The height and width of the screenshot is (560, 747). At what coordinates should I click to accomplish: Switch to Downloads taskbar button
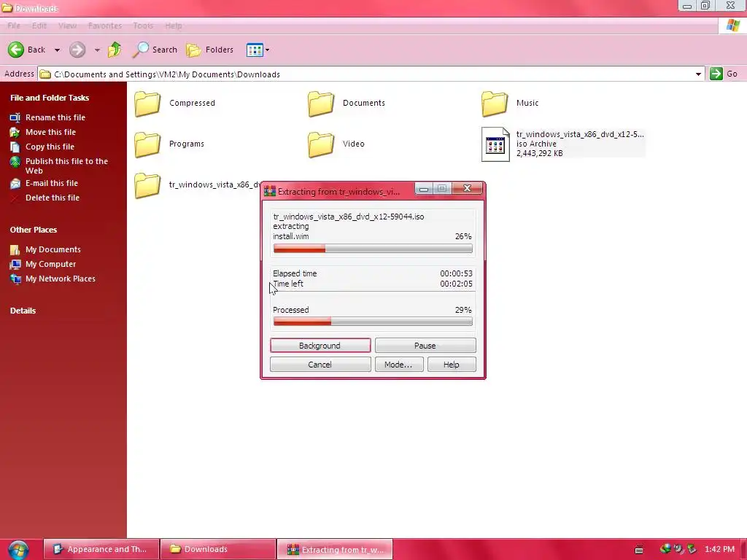pos(218,550)
